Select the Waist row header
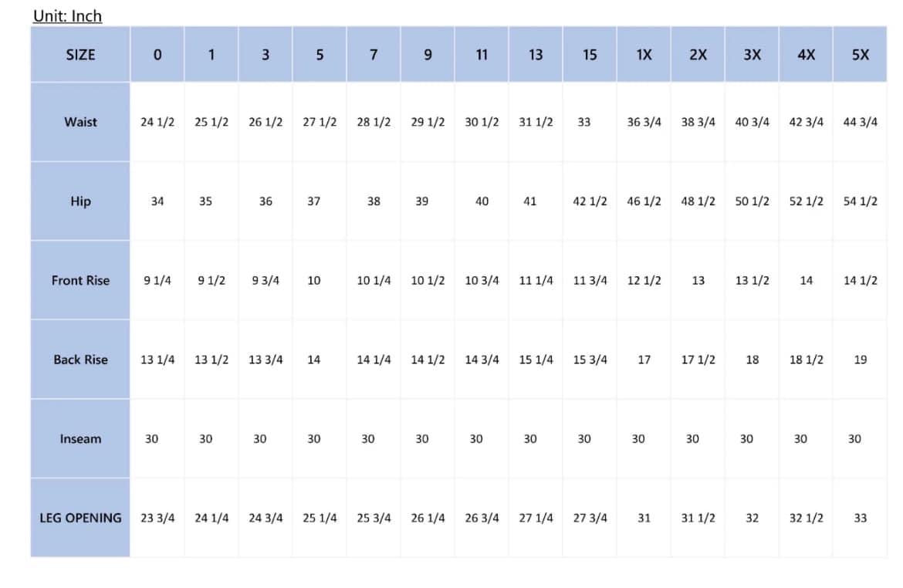Viewport: 903px width, 588px height. click(x=80, y=122)
